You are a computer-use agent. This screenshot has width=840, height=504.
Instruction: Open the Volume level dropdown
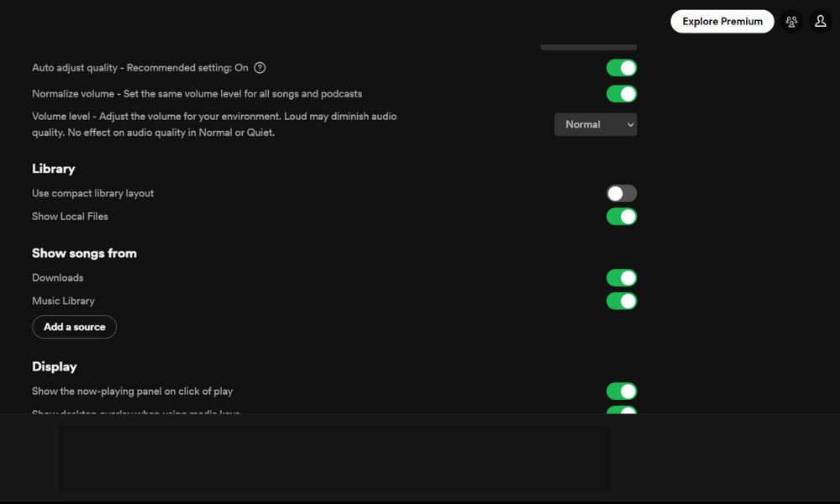point(596,123)
